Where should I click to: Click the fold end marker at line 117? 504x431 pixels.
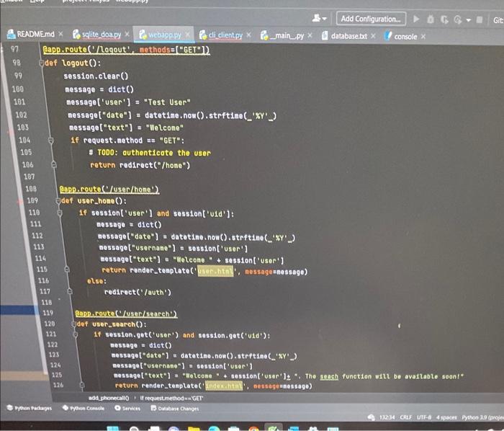(x=69, y=291)
